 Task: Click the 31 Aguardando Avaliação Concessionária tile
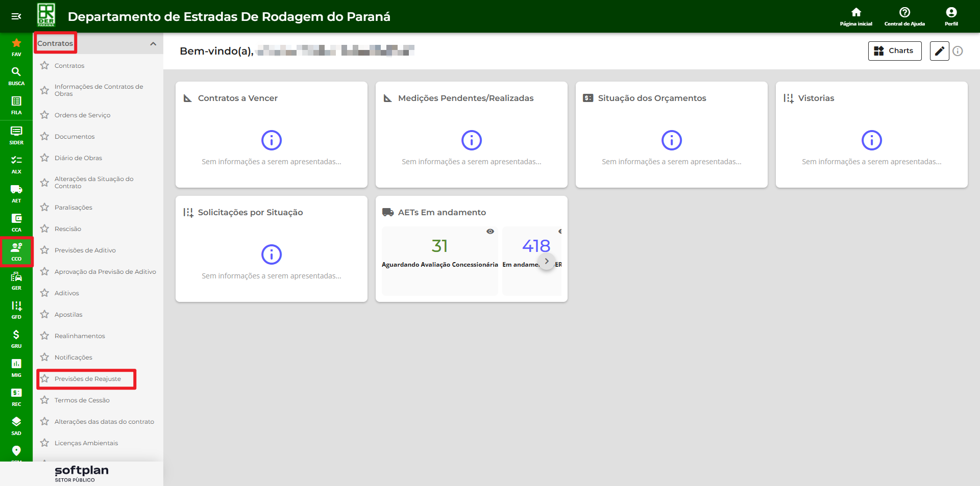(x=439, y=253)
